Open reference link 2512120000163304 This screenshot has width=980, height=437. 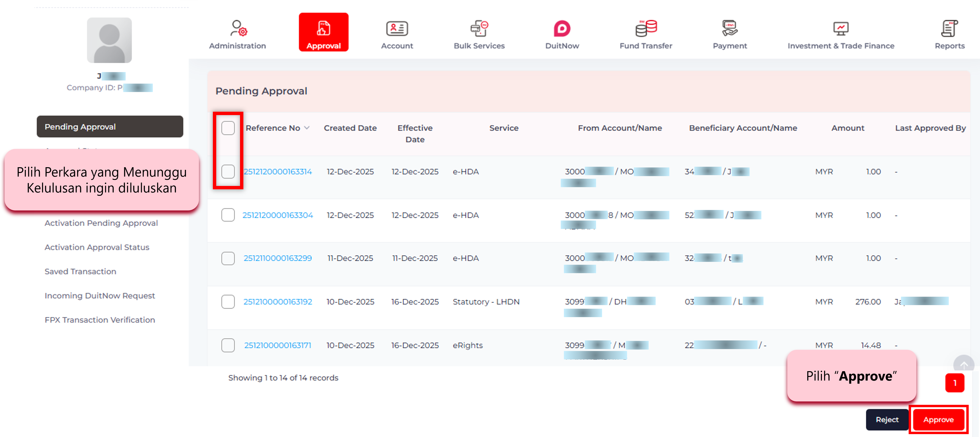click(x=278, y=215)
